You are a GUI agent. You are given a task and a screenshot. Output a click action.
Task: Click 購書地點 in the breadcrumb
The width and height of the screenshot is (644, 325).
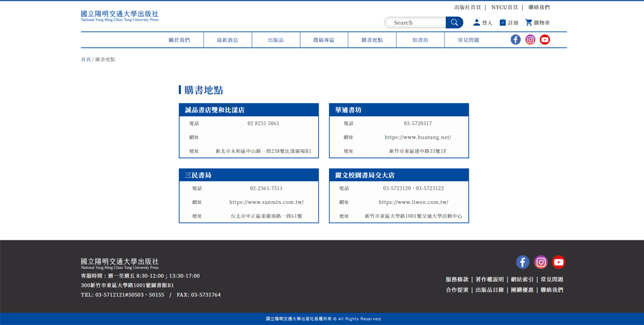[x=105, y=60]
